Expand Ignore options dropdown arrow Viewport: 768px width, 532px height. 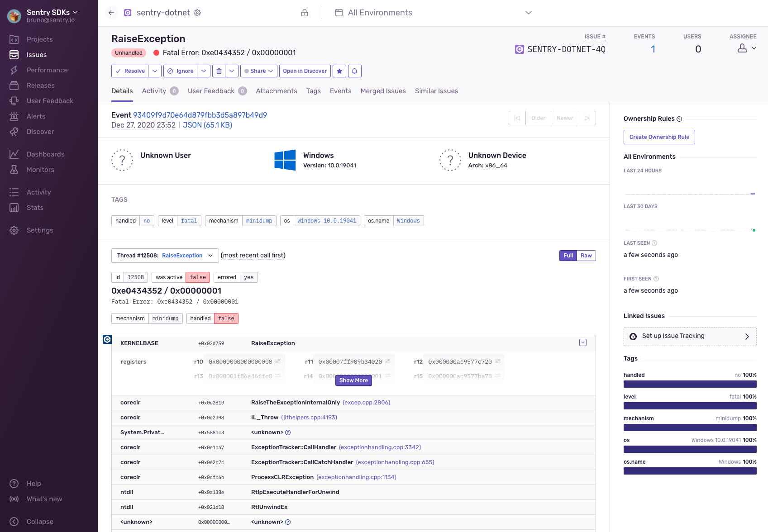coord(204,71)
